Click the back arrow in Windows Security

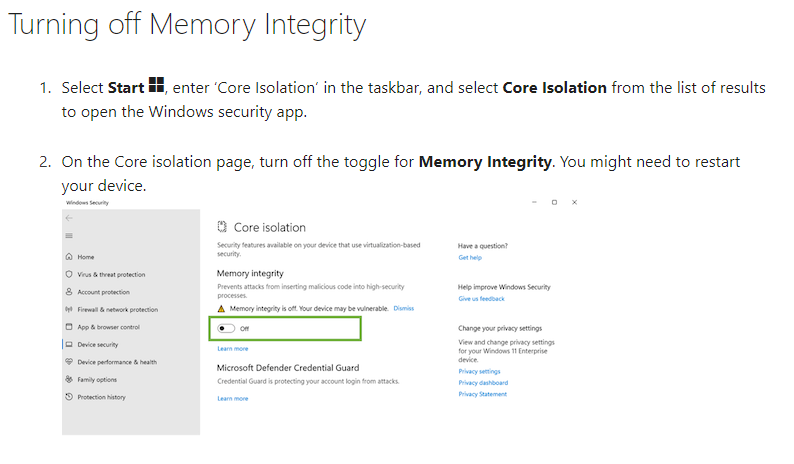coord(69,218)
